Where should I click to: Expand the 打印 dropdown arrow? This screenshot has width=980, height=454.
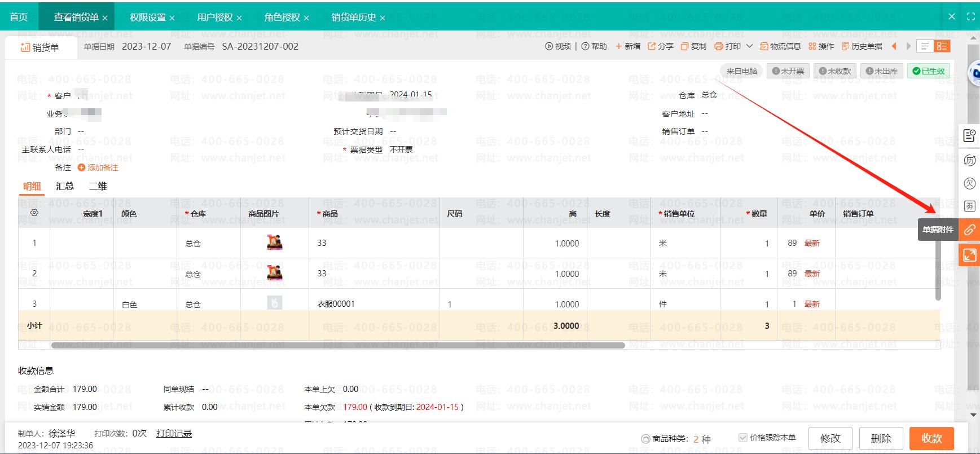click(749, 46)
